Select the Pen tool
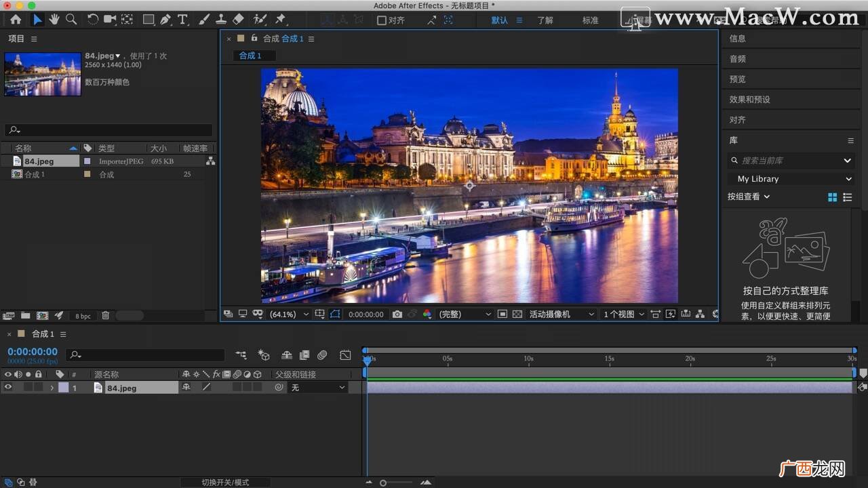Image resolution: width=868 pixels, height=488 pixels. pos(165,20)
